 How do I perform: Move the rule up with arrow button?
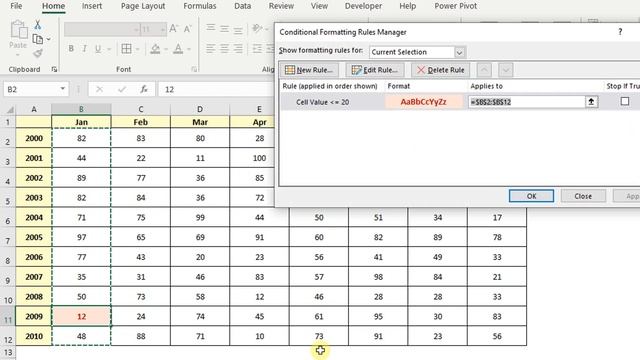point(484,70)
